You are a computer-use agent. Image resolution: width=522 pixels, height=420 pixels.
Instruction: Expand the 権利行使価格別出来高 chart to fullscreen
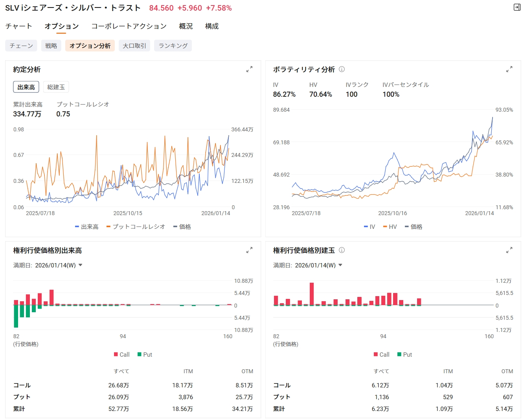pyautogui.click(x=249, y=250)
